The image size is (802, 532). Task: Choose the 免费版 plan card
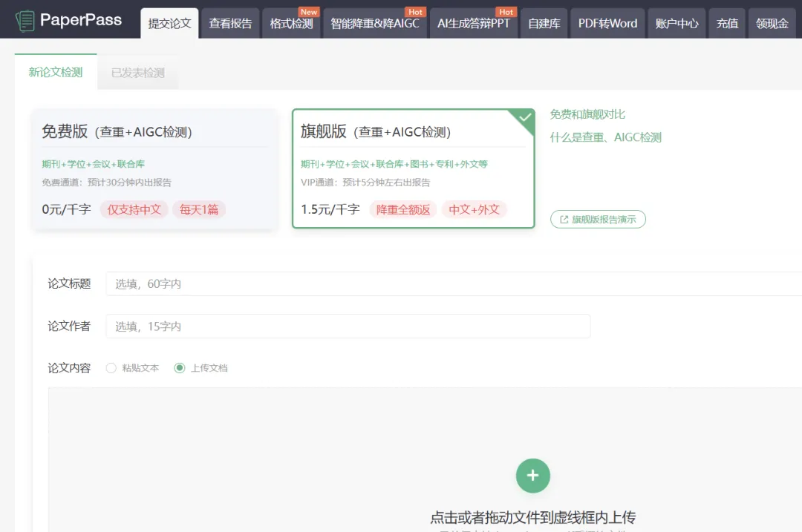pos(154,169)
